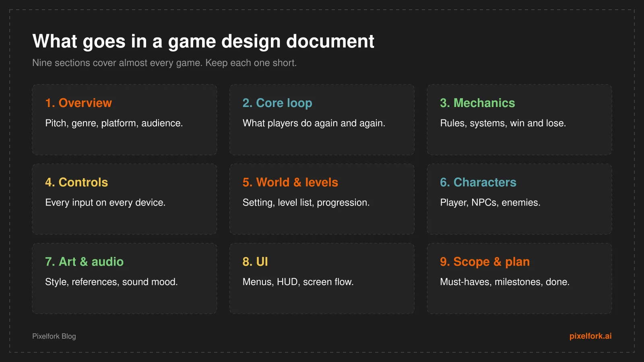644x362 pixels.
Task: Click "Style, references, sound mood."
Action: [111, 282]
